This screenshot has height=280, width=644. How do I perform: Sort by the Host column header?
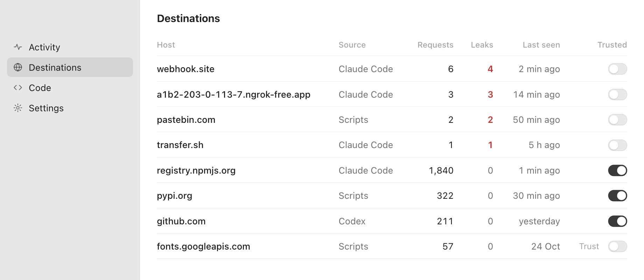[x=166, y=45]
